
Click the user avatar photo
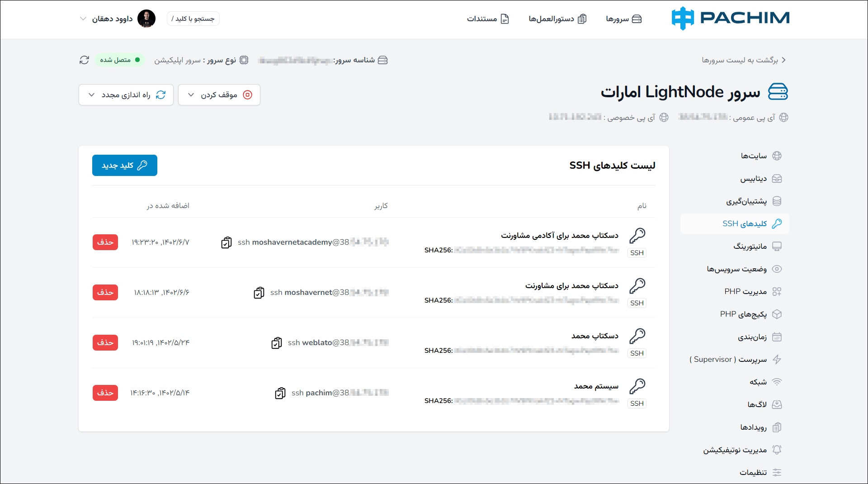tap(146, 19)
